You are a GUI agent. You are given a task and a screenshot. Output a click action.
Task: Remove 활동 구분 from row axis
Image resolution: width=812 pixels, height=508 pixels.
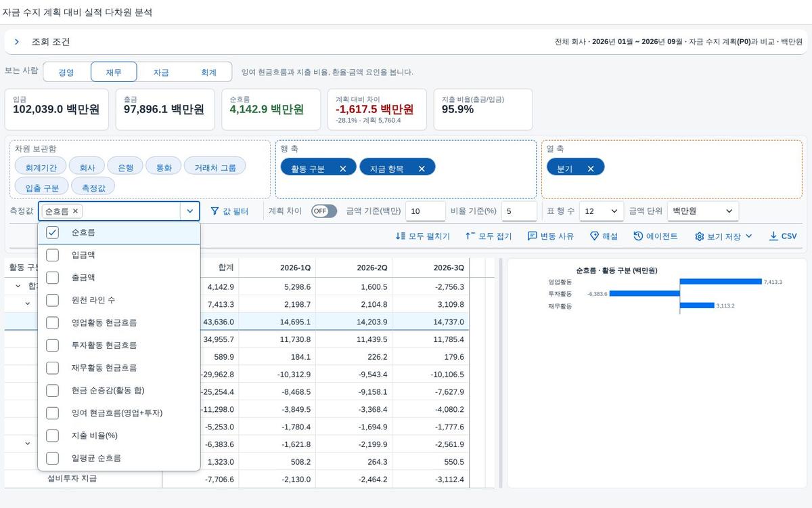coord(342,169)
